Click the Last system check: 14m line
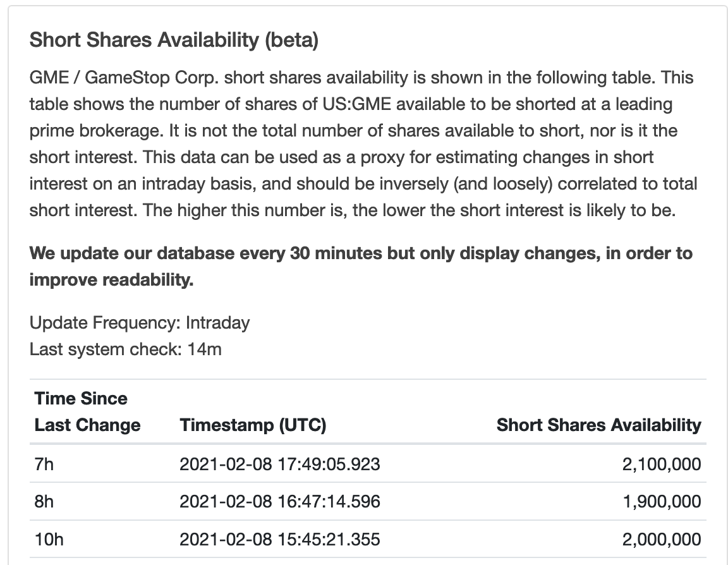This screenshot has height=565, width=728. tap(125, 349)
